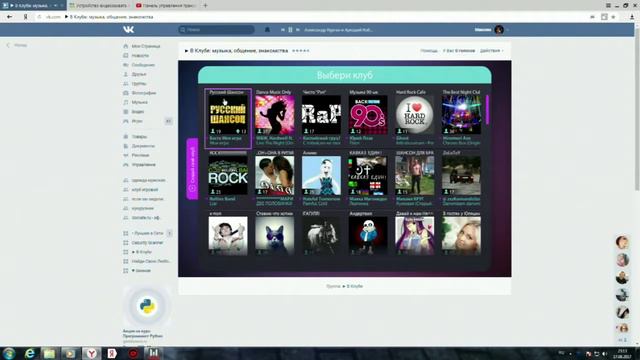
Task: Click the Документы icon in sidebar
Action: pos(126,146)
